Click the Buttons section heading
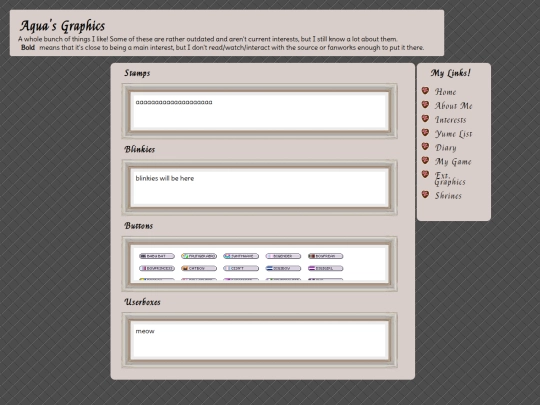540x405 pixels. [138, 226]
